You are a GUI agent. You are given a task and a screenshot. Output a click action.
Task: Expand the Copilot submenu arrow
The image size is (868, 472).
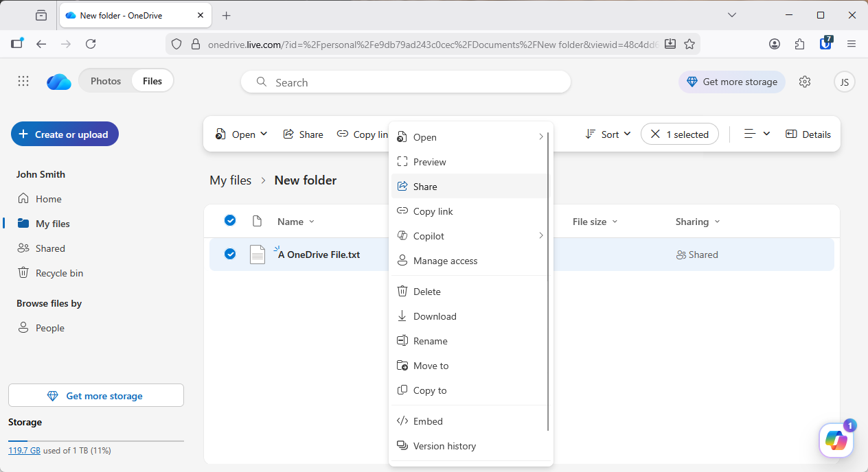541,235
